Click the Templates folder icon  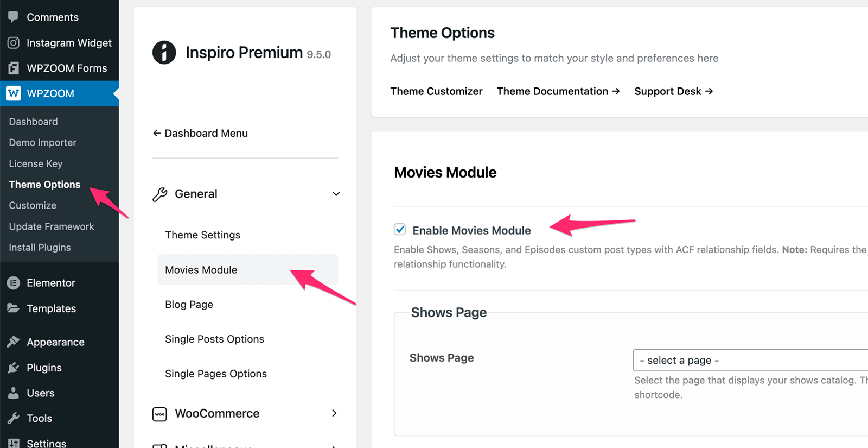pyautogui.click(x=14, y=308)
